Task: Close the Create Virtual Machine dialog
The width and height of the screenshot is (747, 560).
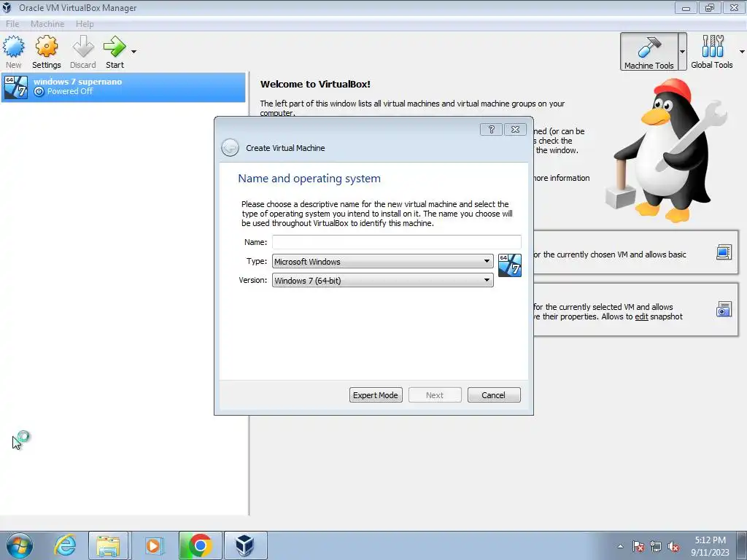Action: click(515, 130)
